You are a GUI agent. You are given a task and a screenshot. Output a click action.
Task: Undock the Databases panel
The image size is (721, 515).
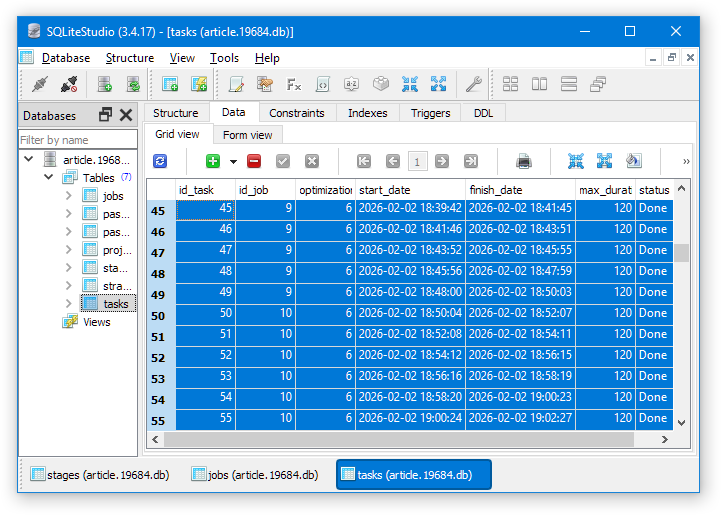coord(106,115)
